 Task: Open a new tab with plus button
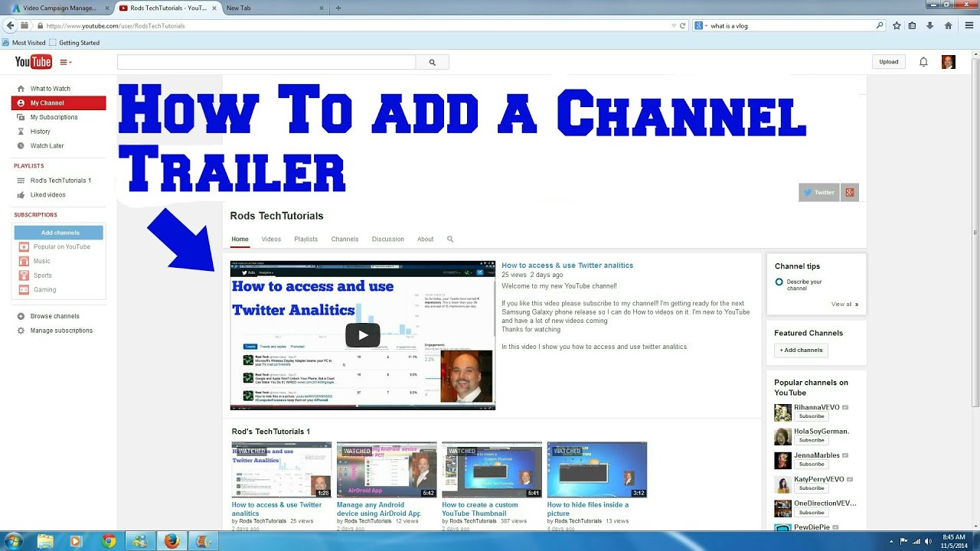click(x=338, y=8)
